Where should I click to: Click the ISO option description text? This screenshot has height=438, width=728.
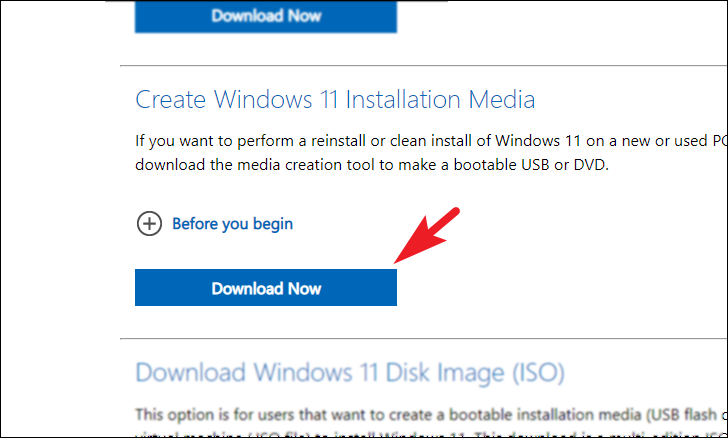tap(431, 422)
